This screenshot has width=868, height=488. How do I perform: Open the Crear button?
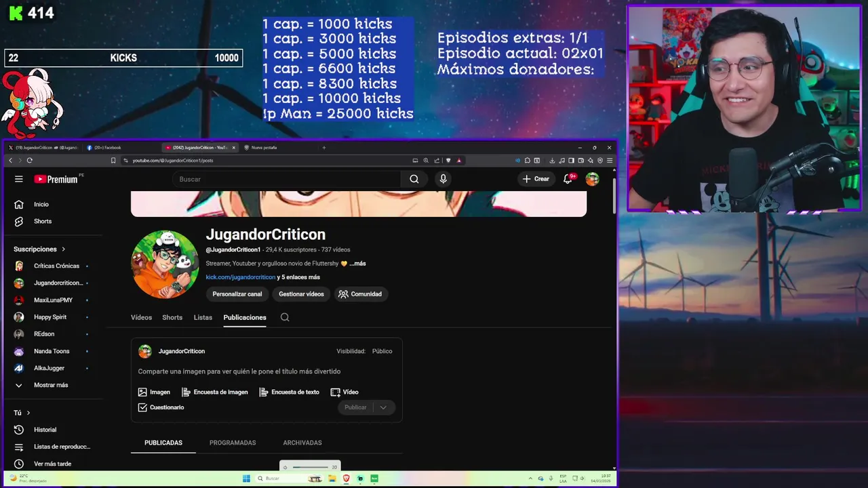coord(536,179)
